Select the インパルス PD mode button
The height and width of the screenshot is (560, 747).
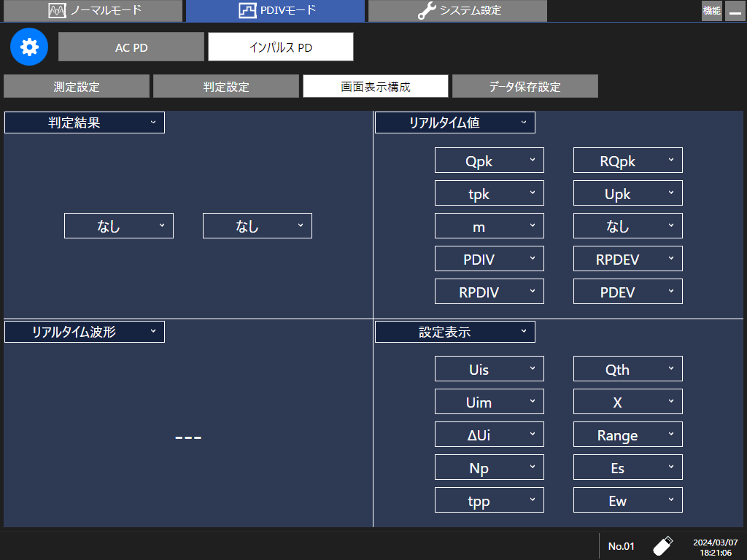coord(280,46)
